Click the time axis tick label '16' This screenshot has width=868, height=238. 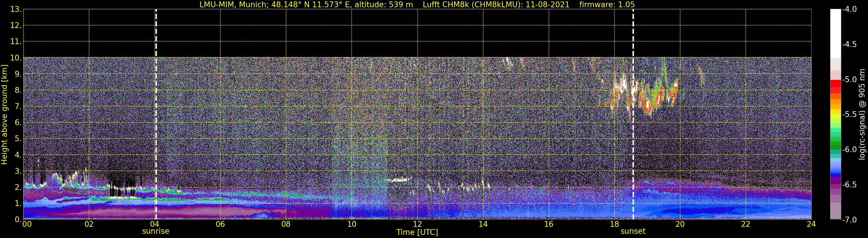click(x=549, y=224)
